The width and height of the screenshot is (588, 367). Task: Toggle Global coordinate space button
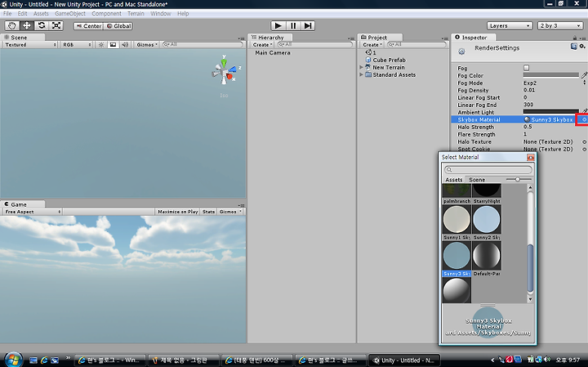pyautogui.click(x=118, y=26)
